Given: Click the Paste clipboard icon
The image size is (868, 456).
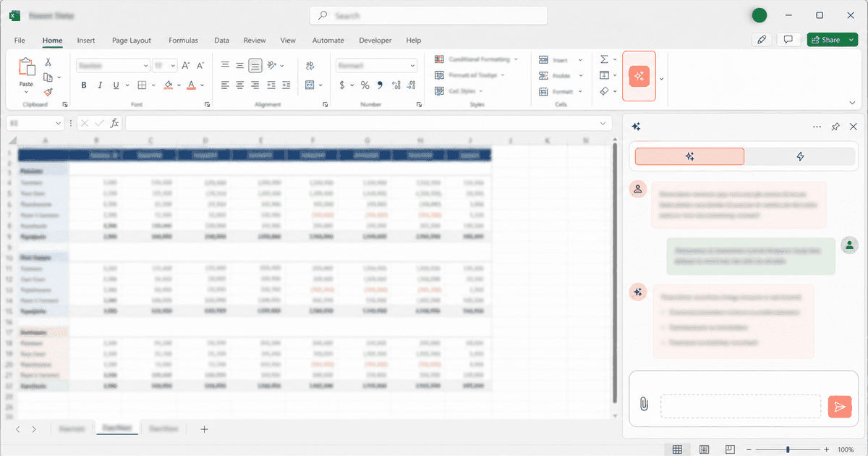Looking at the screenshot, I should point(27,68).
